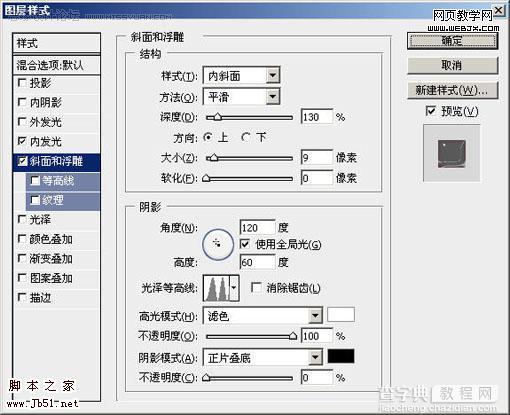Click the shadow opacity field 0
The height and width of the screenshot is (415, 510).
tap(317, 377)
